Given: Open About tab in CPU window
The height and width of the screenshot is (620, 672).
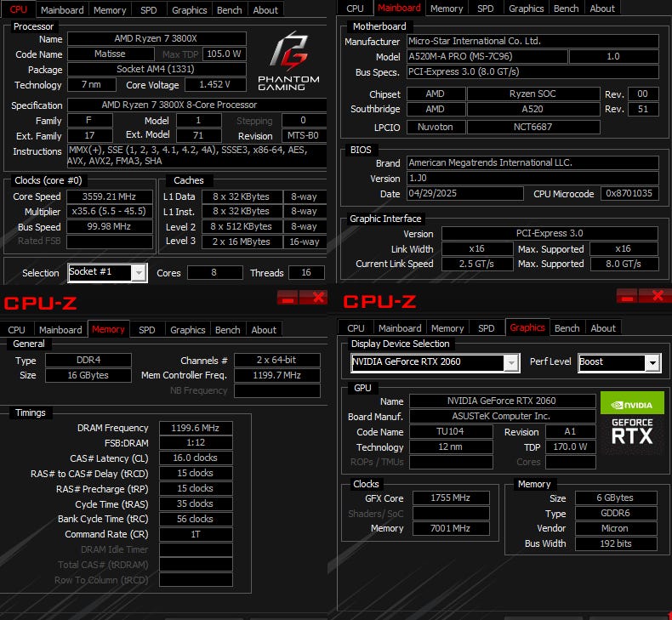Looking at the screenshot, I should coord(265,10).
